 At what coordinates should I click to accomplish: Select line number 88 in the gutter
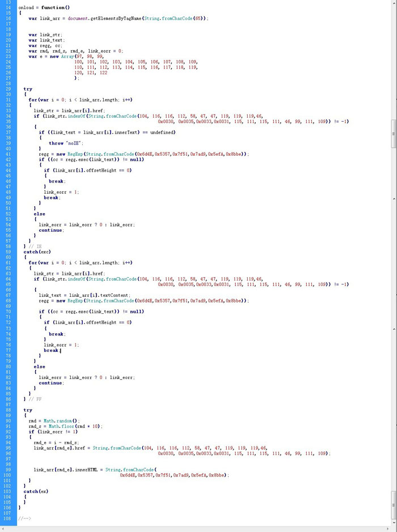(x=9, y=410)
